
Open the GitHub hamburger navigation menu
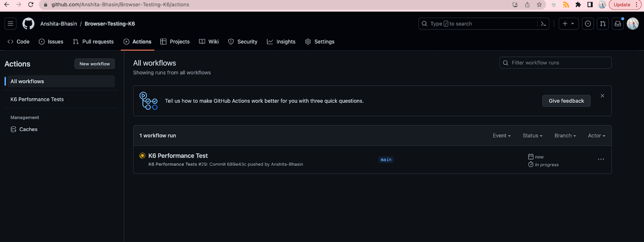[10, 24]
